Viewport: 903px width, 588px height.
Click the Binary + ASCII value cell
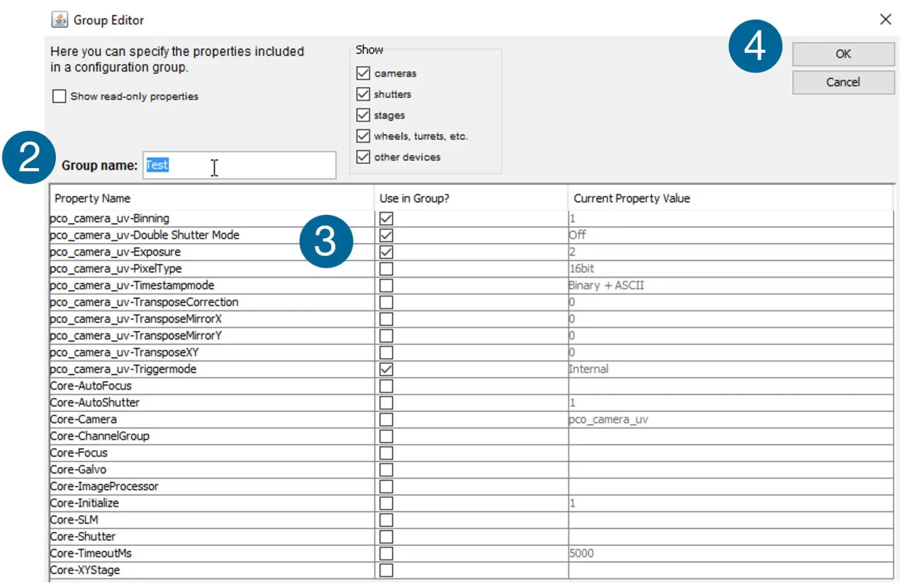731,285
